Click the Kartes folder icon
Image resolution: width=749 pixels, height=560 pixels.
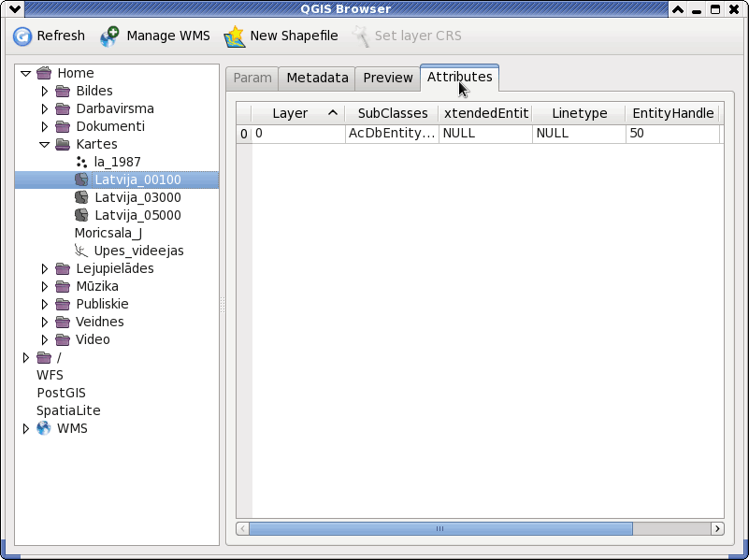63,144
